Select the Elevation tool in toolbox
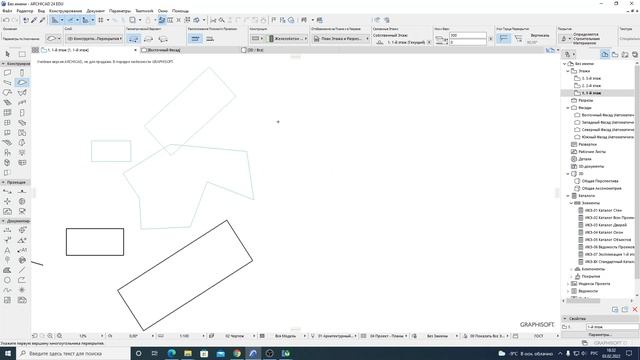The image size is (640, 360). pyautogui.click(x=22, y=191)
